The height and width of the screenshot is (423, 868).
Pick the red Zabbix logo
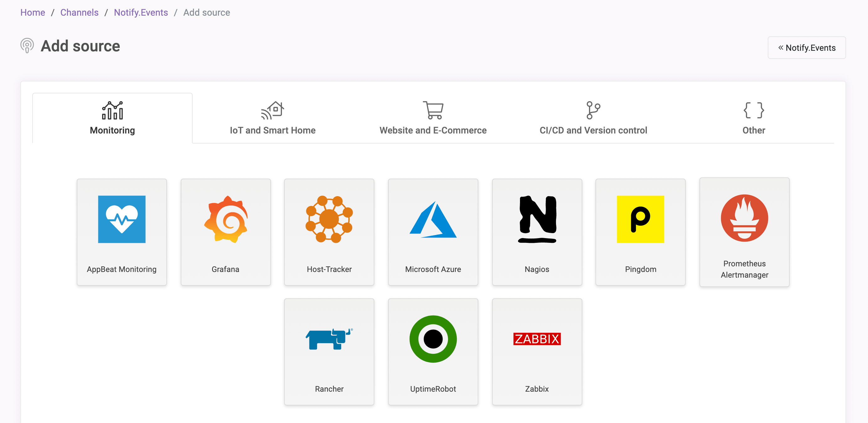click(x=537, y=339)
